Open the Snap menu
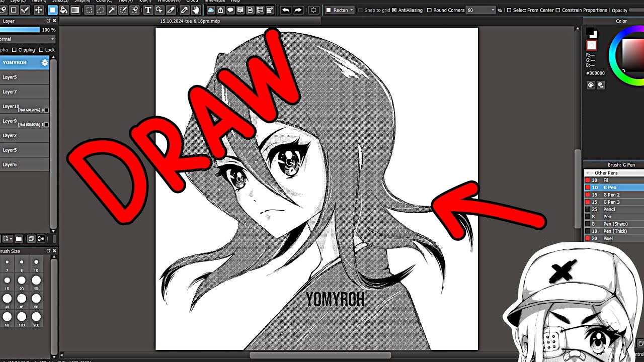 pyautogui.click(x=82, y=2)
